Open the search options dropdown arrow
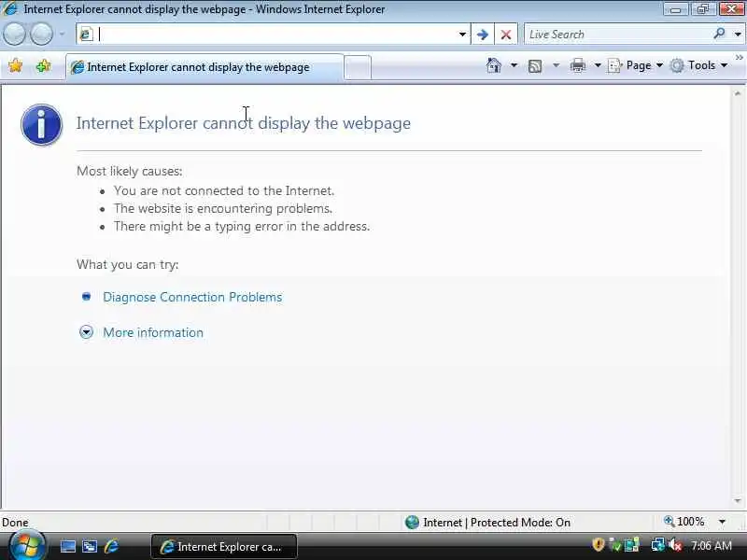This screenshot has width=747, height=560. point(738,35)
